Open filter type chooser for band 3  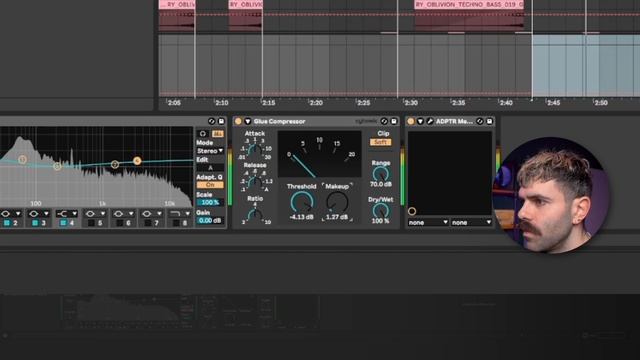[x=39, y=213]
